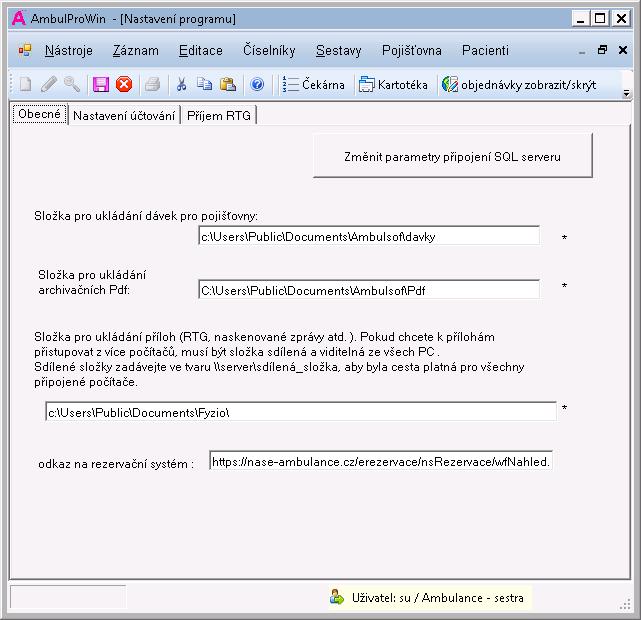641x620 pixels.
Task: Expand the toolbar overflow arrow
Action: pyautogui.click(x=626, y=94)
